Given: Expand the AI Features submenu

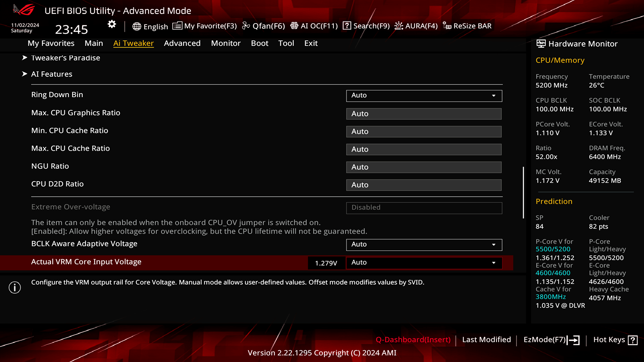Looking at the screenshot, I should (x=52, y=74).
